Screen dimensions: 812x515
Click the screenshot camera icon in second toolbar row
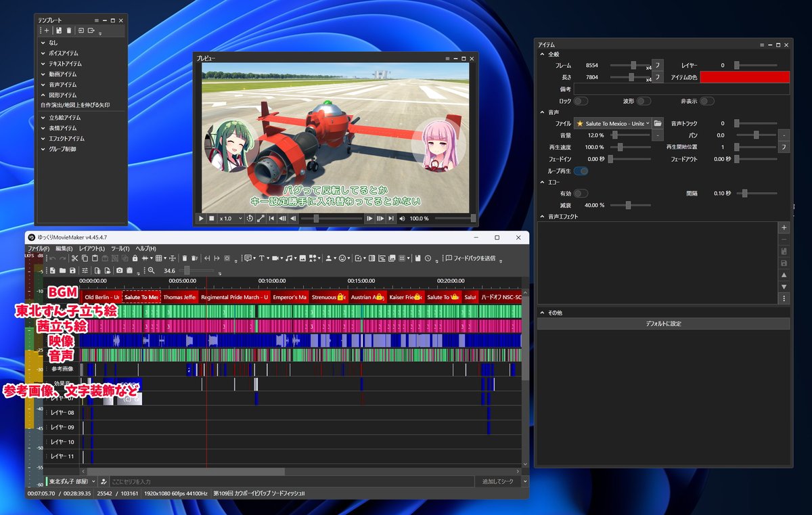point(119,271)
